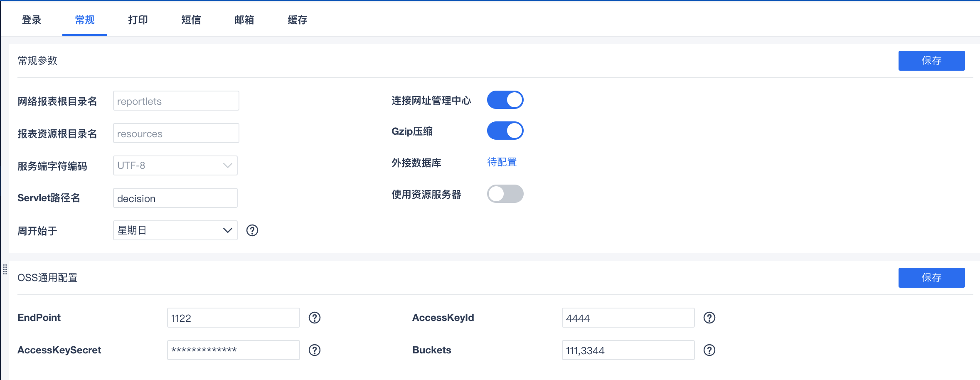
Task: Enable the 使用资源服务器 switch
Action: pyautogui.click(x=505, y=194)
